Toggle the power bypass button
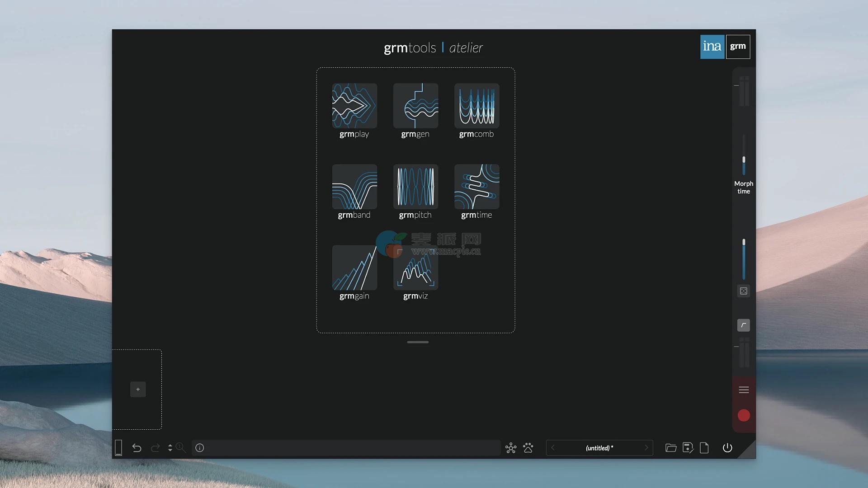This screenshot has width=868, height=488. coord(727,448)
